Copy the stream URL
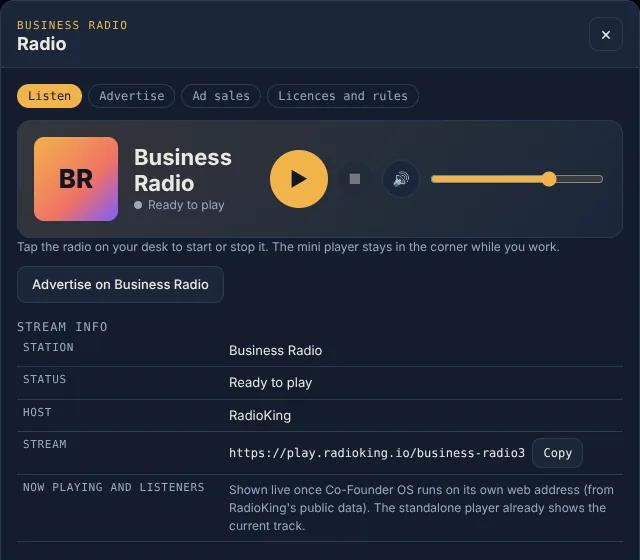This screenshot has width=640, height=560. [x=557, y=453]
